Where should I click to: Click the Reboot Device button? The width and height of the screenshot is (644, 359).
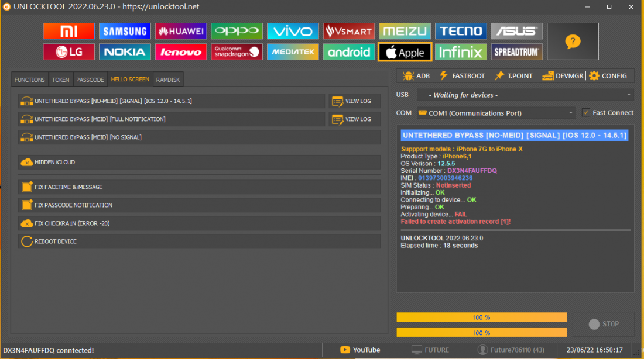199,241
